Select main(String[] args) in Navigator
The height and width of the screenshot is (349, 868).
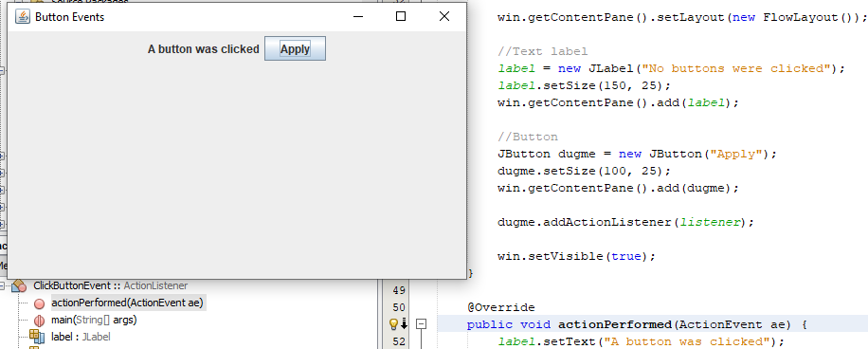(x=94, y=321)
